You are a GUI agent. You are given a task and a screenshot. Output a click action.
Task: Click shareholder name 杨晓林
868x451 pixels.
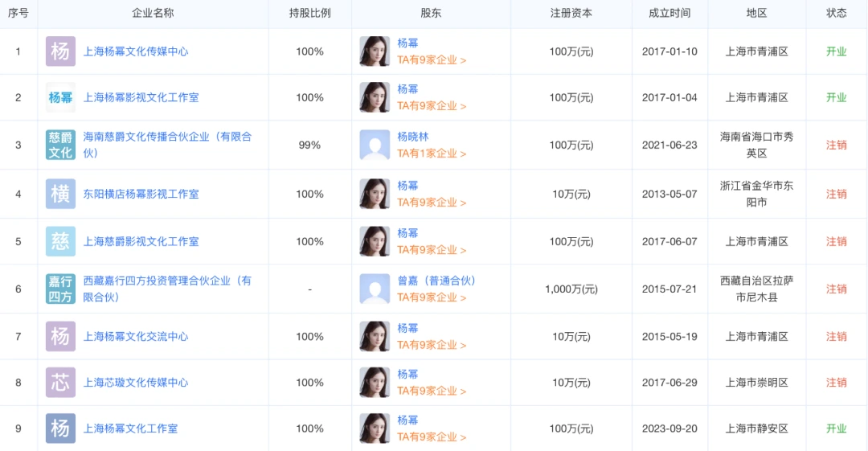tap(413, 137)
